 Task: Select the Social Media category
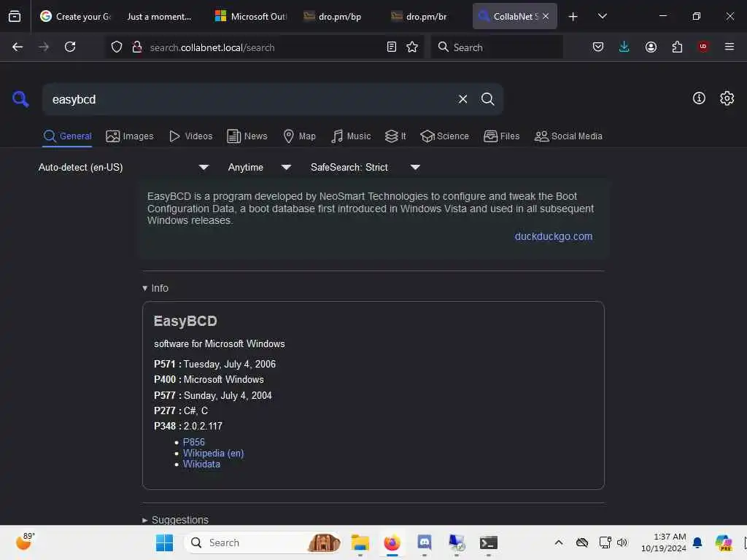[568, 136]
